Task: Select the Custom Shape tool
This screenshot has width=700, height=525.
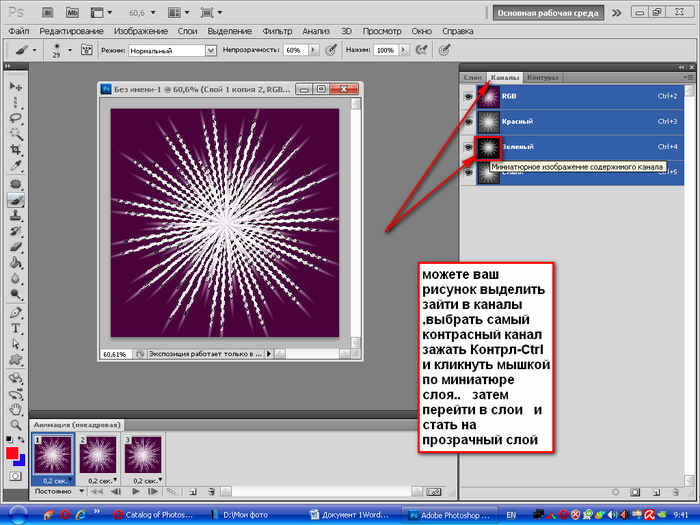Action: 16,360
